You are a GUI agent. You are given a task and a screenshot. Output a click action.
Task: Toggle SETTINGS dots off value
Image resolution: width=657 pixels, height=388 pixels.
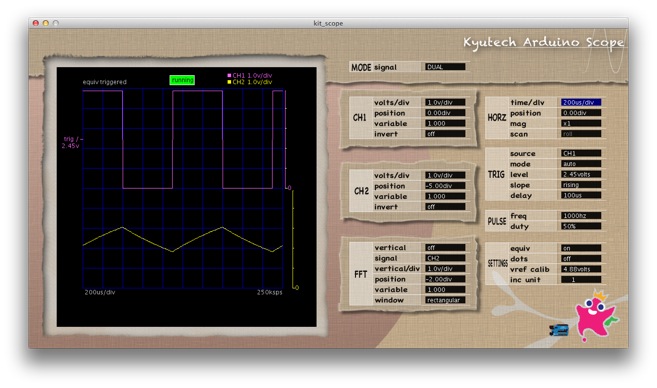(x=581, y=259)
